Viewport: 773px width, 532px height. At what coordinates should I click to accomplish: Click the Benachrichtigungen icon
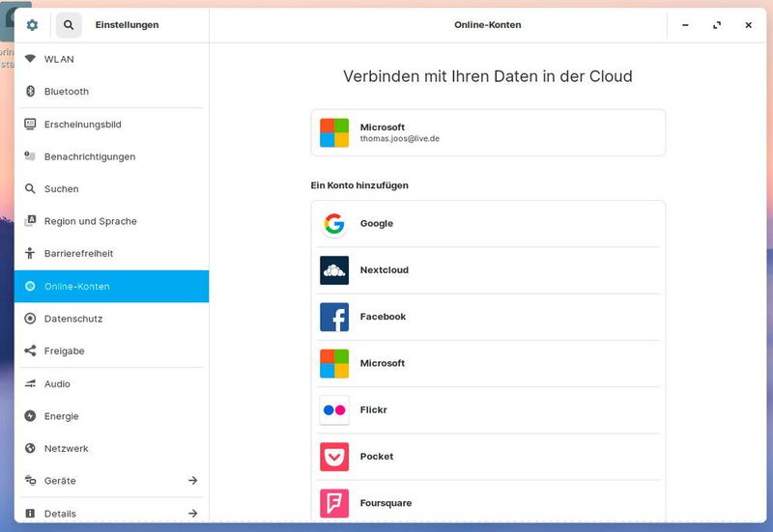(x=30, y=156)
